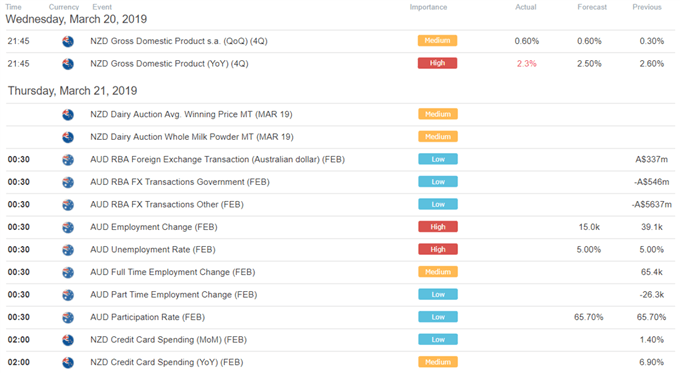Click the High badge for NZD GDP YoY
Image resolution: width=680 pixels, height=373 pixels.
[437, 63]
